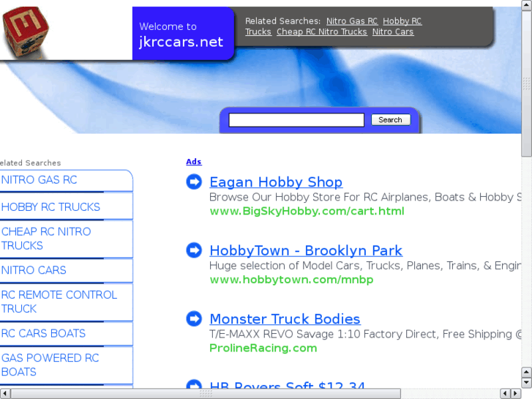532x399 pixels.
Task: Click the Search button
Action: 391,120
